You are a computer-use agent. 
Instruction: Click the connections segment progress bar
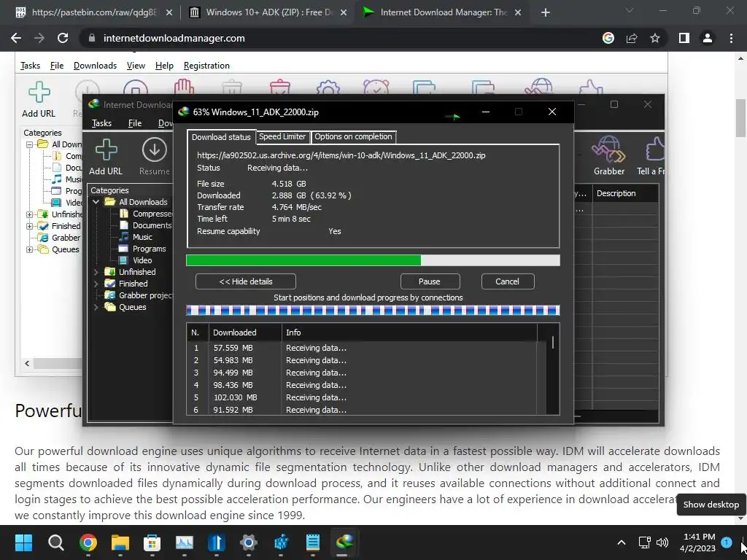(x=373, y=311)
